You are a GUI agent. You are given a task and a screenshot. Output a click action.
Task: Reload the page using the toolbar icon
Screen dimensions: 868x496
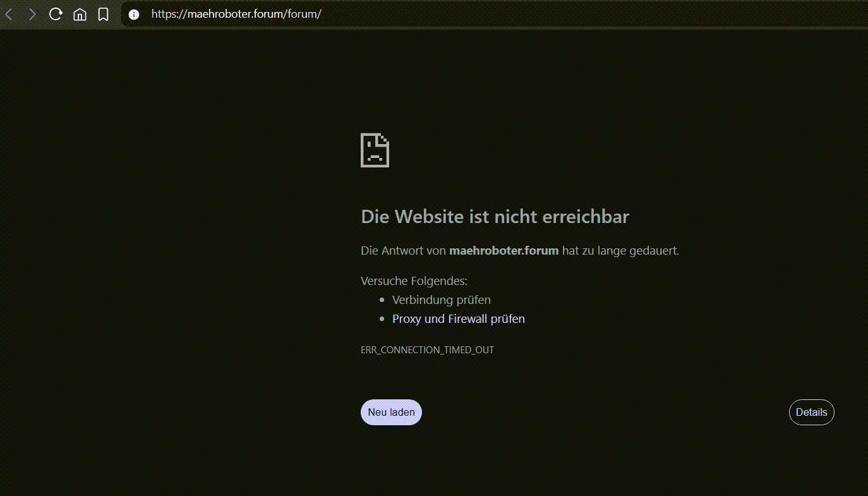coord(56,14)
